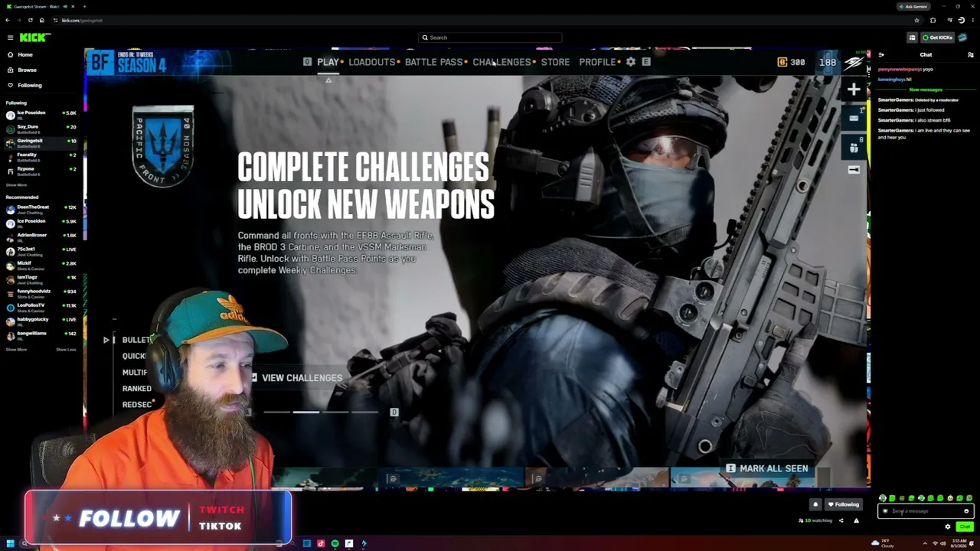Image resolution: width=980 pixels, height=551 pixels.
Task: Toggle stream notifications bell
Action: (815, 504)
